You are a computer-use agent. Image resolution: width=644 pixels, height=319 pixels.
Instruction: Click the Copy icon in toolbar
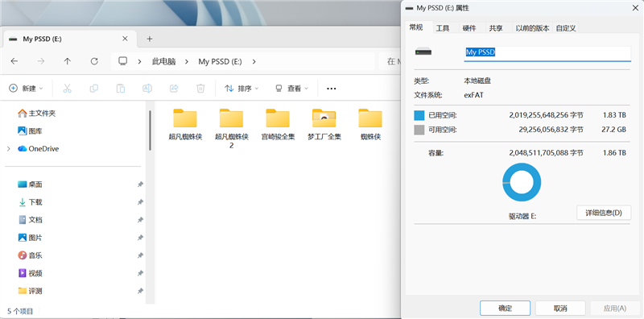(94, 89)
